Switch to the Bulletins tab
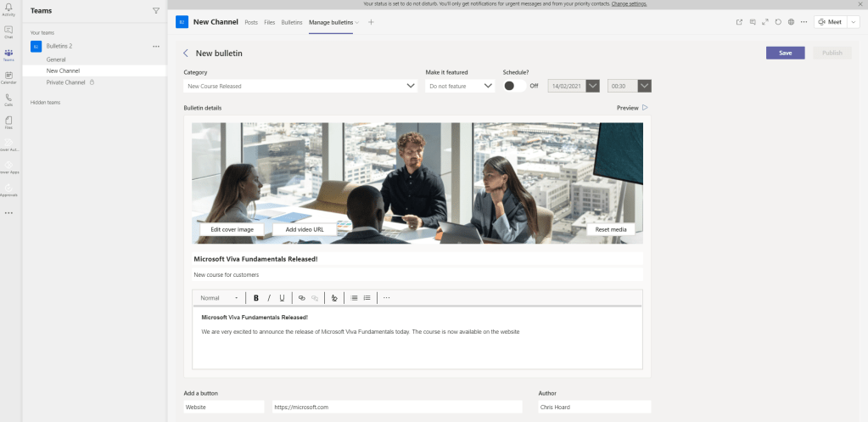868x422 pixels. point(292,22)
